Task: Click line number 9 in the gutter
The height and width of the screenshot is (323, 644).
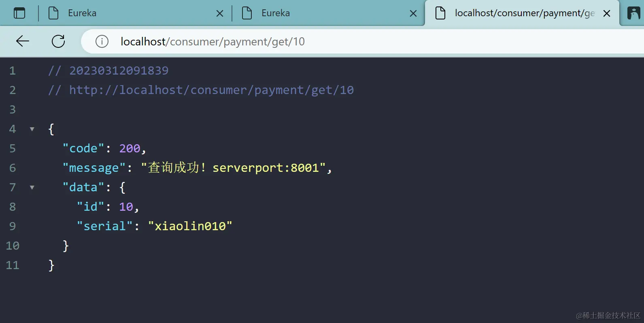Action: [13, 227]
